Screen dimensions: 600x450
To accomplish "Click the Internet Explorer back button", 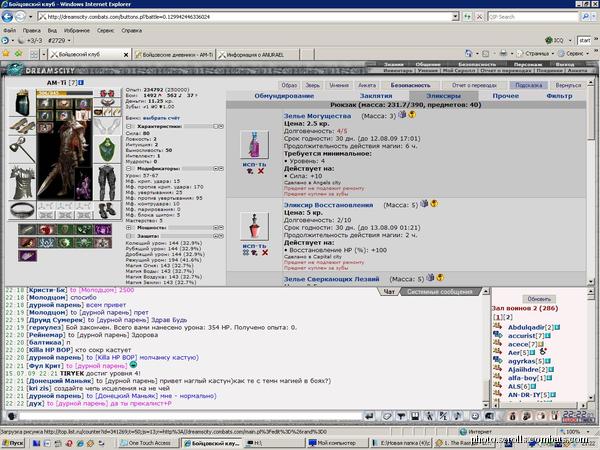I will pyautogui.click(x=7, y=17).
